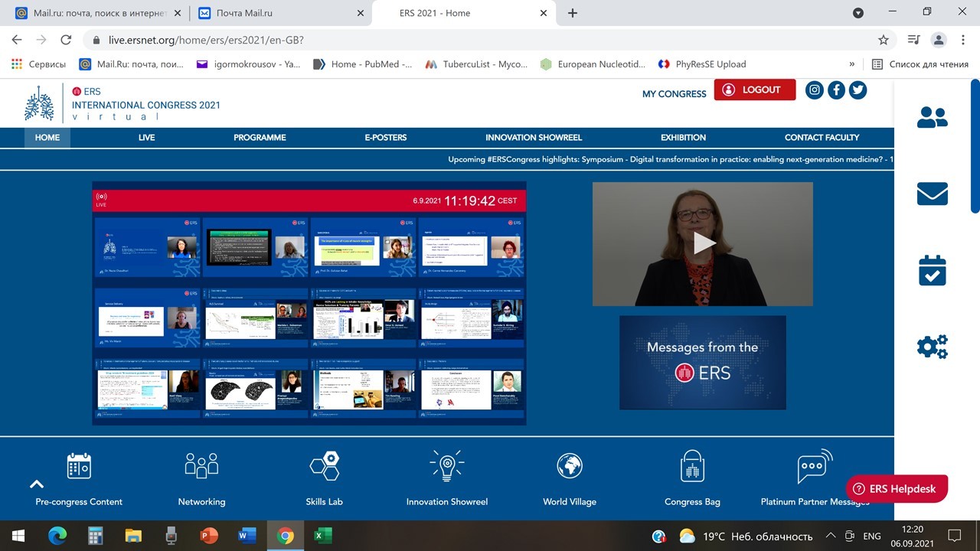Open the World Village globe icon
Image resolution: width=980 pixels, height=551 pixels.
coord(570,466)
